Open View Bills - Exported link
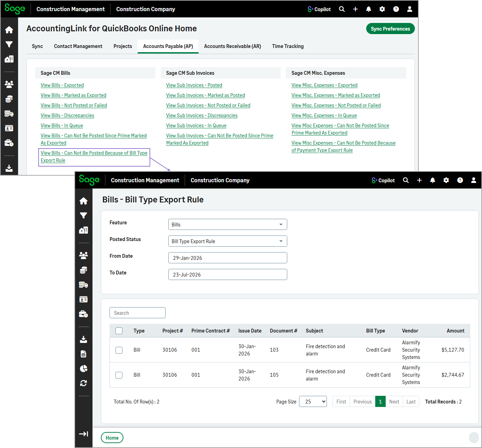The image size is (482, 448). point(62,85)
